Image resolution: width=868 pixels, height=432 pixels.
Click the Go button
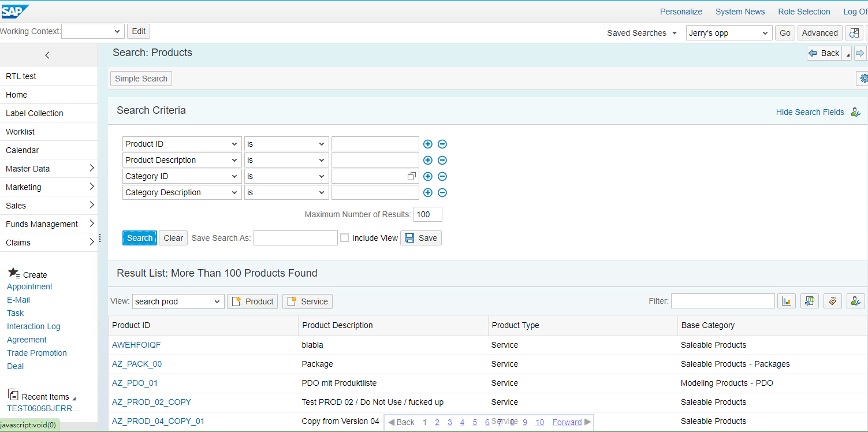(785, 33)
